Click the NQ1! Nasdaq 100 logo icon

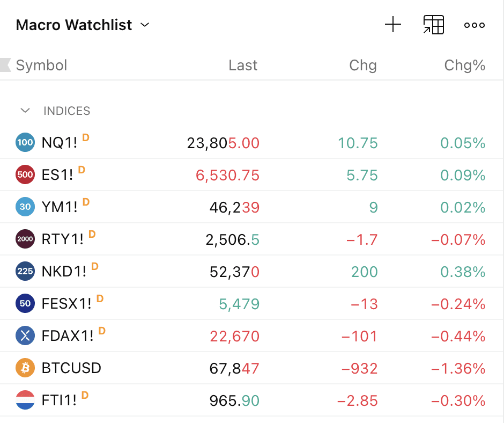point(25,143)
